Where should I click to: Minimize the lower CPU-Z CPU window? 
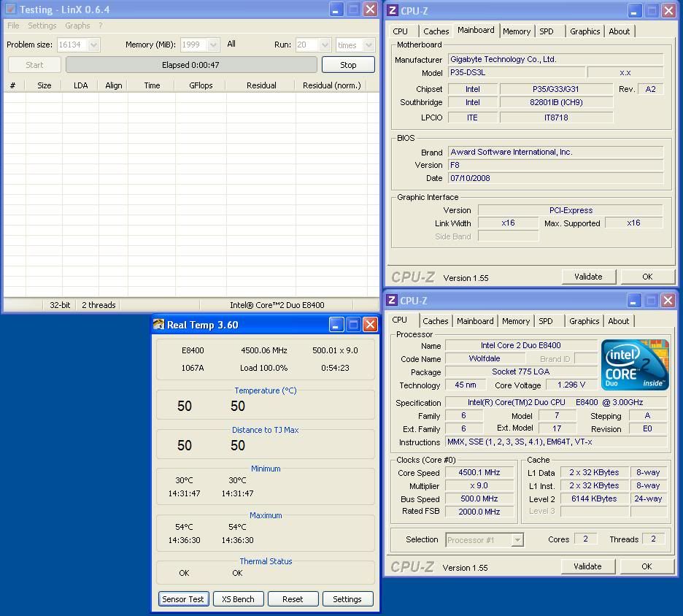[634, 301]
